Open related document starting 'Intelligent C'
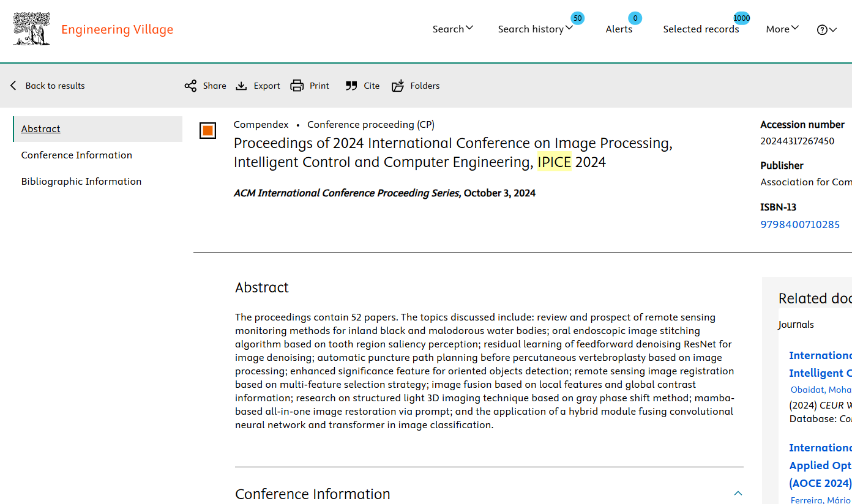The image size is (852, 504). [x=820, y=373]
